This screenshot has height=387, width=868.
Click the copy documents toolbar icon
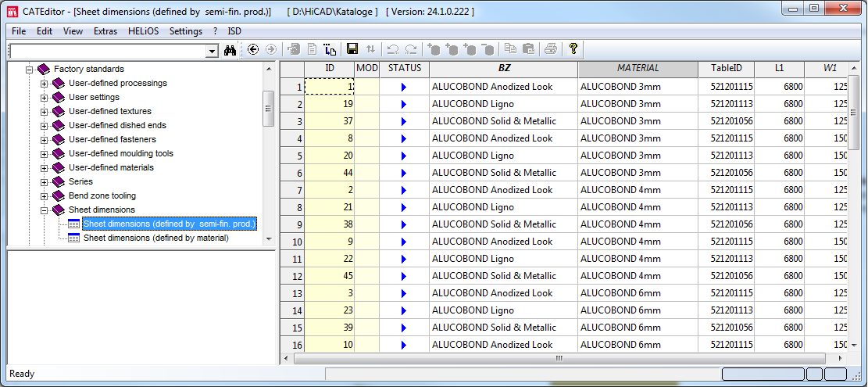pyautogui.click(x=510, y=49)
